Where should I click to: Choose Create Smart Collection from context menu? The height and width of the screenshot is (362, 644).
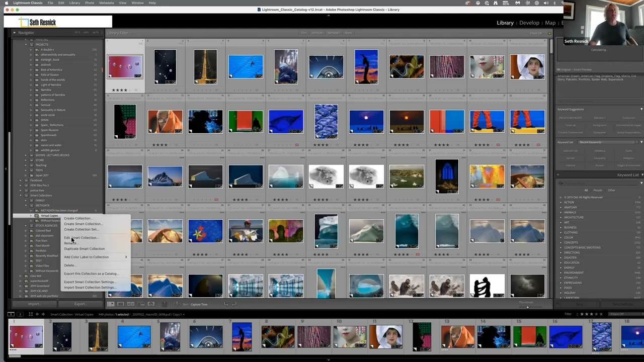pyautogui.click(x=83, y=224)
